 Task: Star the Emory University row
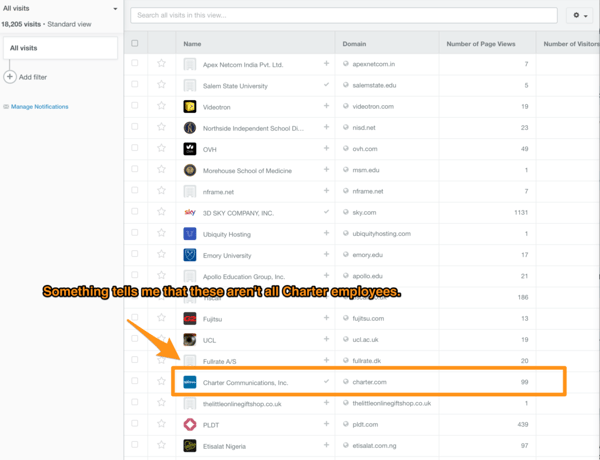tap(161, 254)
